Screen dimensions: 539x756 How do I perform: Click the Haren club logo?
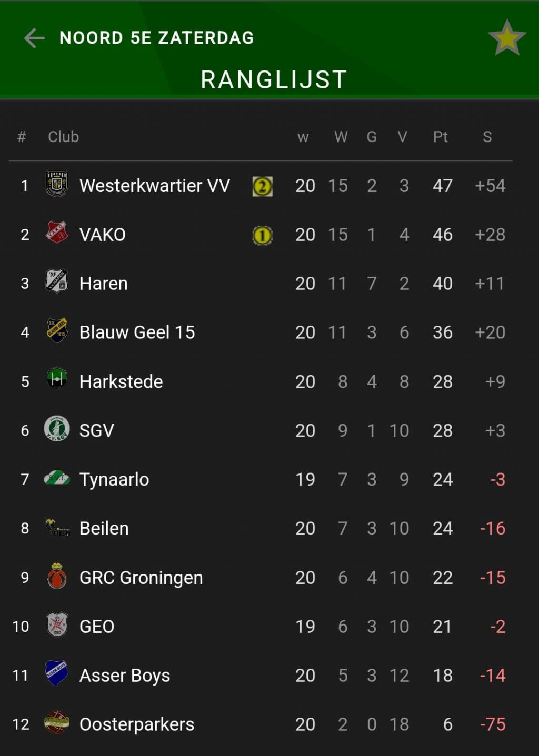click(57, 281)
